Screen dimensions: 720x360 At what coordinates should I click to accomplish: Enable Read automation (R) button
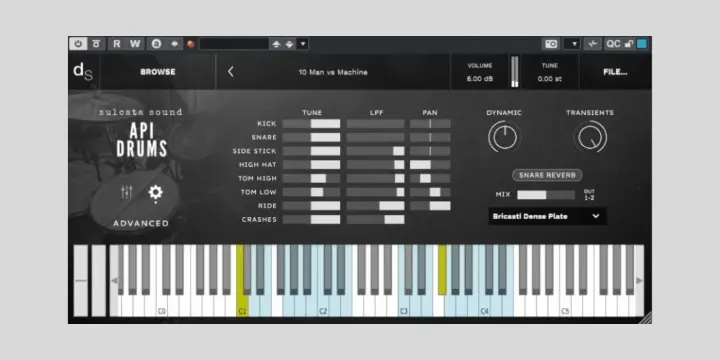(117, 44)
